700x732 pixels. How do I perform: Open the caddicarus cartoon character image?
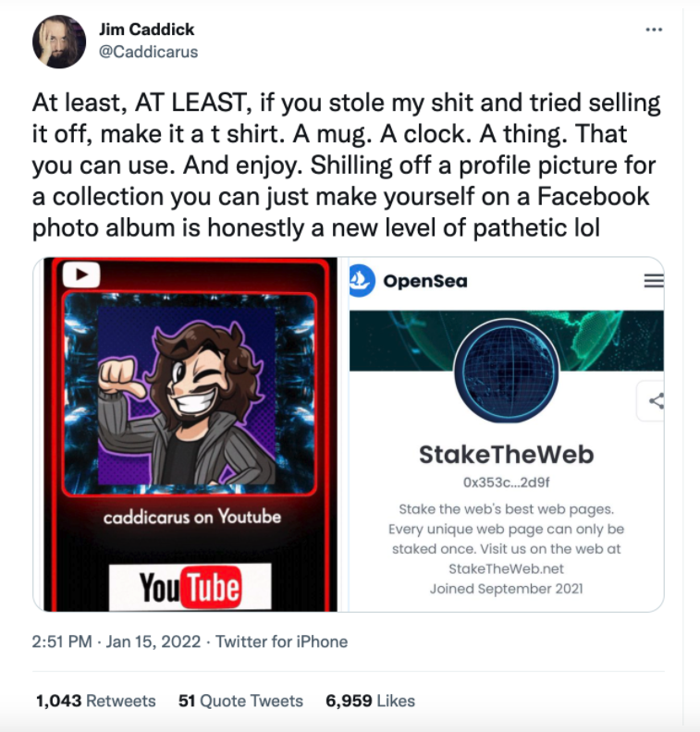click(x=190, y=434)
